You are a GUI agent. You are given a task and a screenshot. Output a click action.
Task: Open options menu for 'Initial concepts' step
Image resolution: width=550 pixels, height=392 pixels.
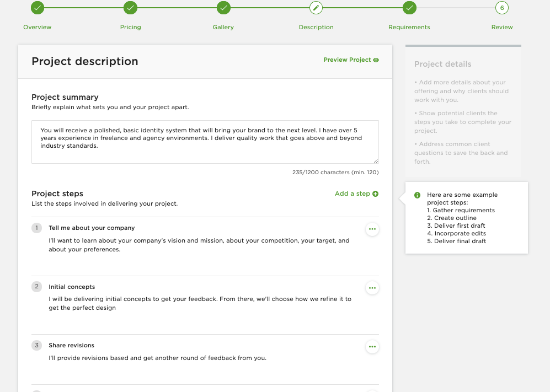coord(372,288)
